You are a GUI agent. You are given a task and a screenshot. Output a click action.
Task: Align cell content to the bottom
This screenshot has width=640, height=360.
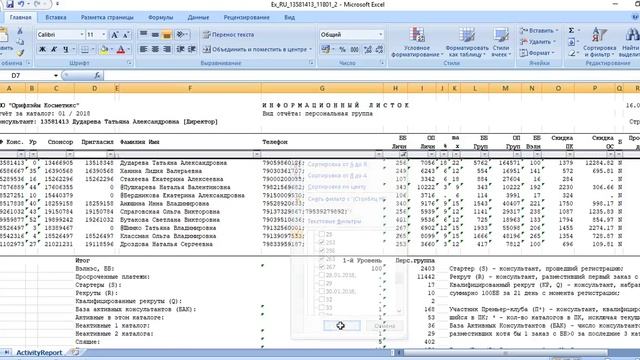pos(167,35)
